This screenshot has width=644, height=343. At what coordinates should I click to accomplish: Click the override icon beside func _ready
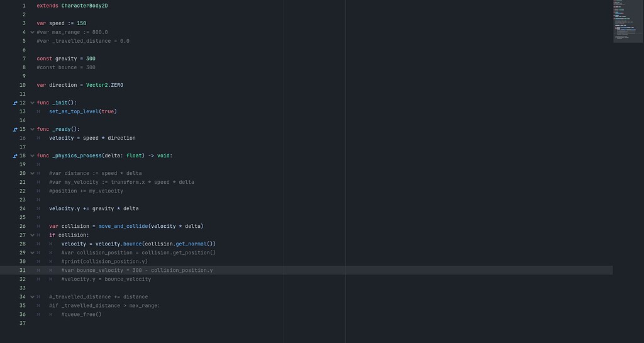pos(15,129)
